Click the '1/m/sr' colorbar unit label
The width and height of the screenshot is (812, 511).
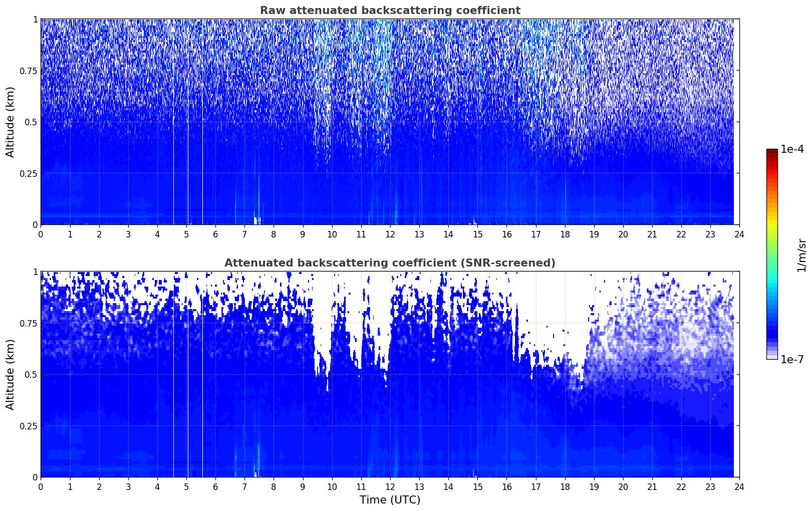(x=801, y=254)
